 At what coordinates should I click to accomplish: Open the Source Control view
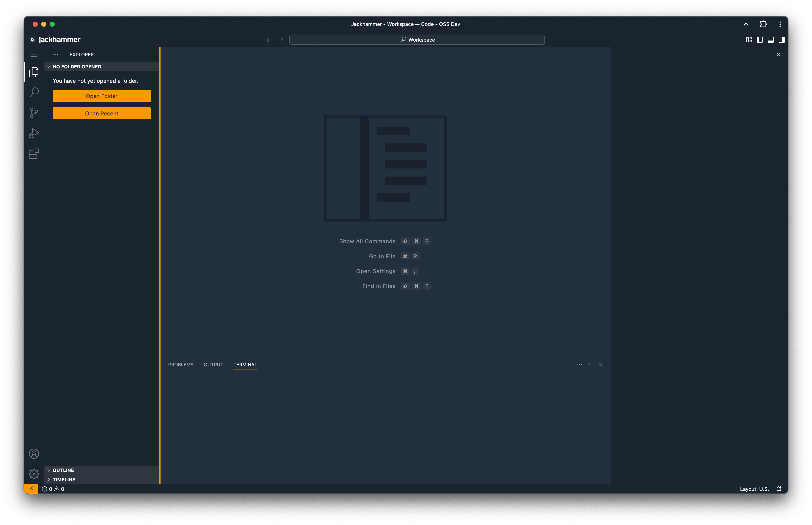click(34, 113)
